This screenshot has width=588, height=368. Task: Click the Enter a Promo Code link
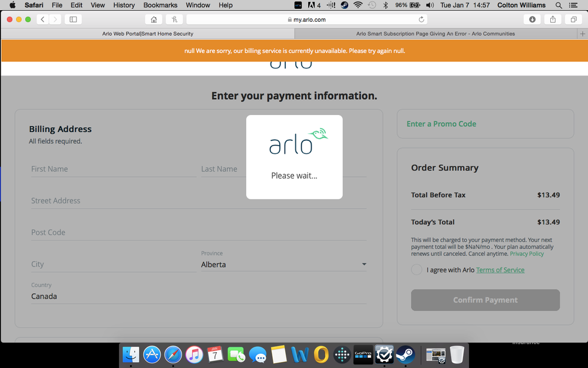point(441,124)
